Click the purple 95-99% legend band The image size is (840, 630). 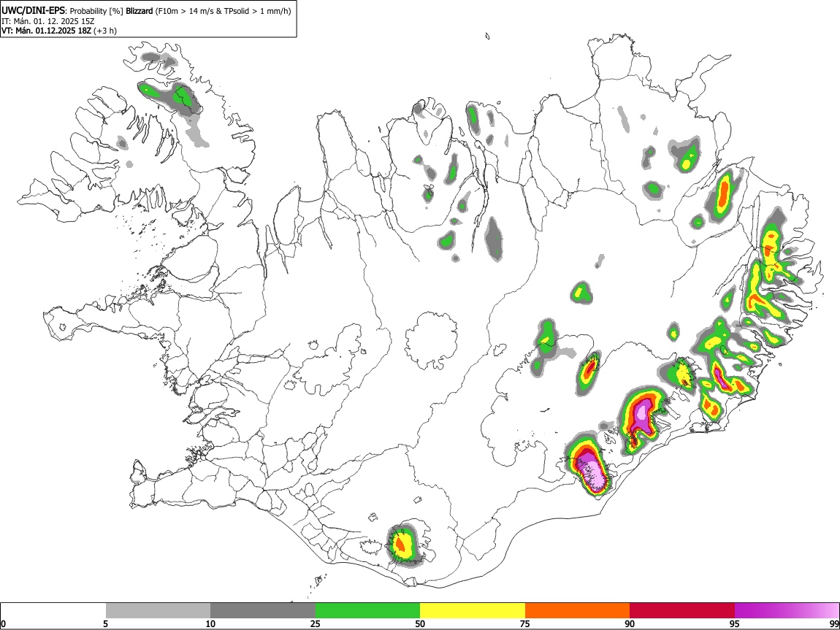787,611
